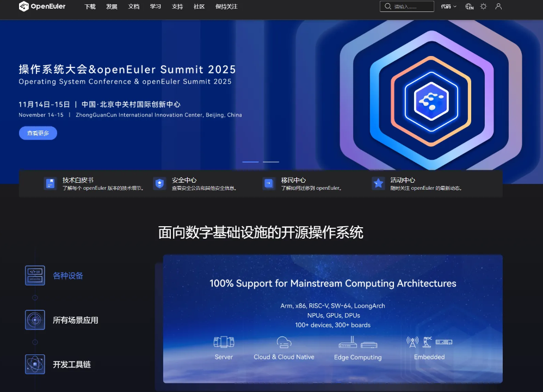Open the 下载 menu
The image size is (543, 392).
coord(90,7)
